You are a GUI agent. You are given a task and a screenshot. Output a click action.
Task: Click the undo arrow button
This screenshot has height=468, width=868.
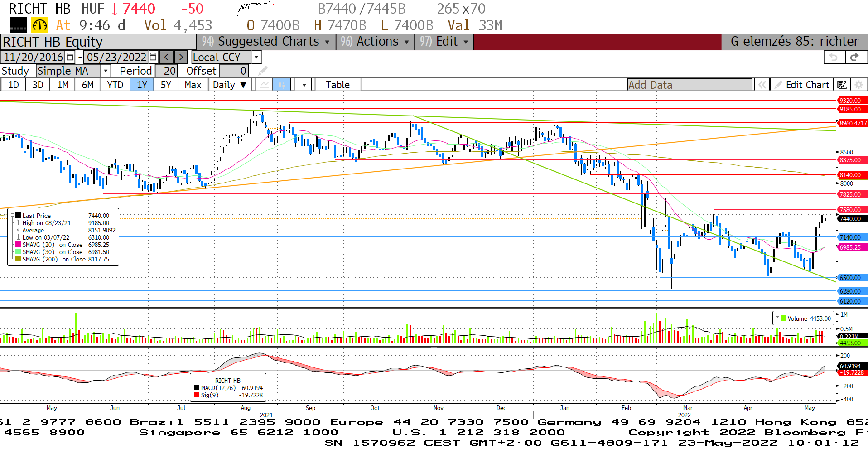[x=834, y=57]
